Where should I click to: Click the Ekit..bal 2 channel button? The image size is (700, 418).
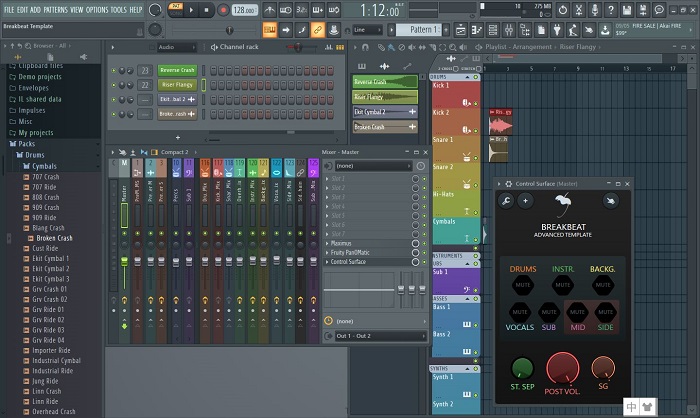tap(177, 99)
